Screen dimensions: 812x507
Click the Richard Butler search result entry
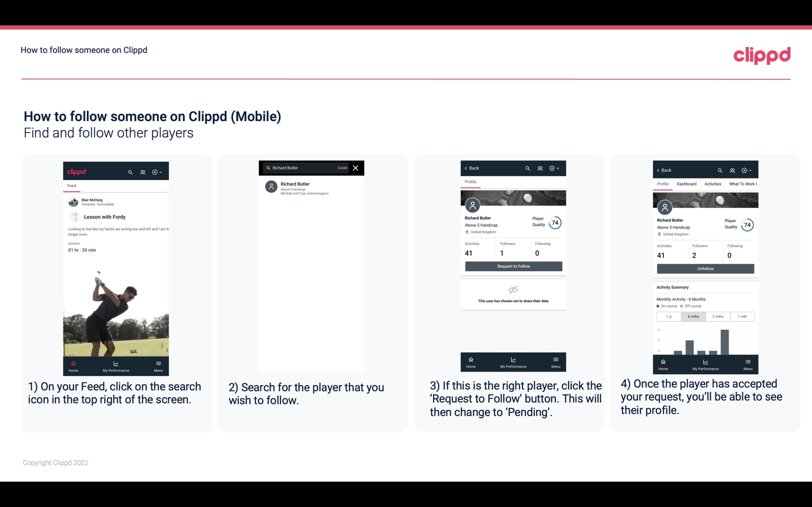[x=312, y=188]
